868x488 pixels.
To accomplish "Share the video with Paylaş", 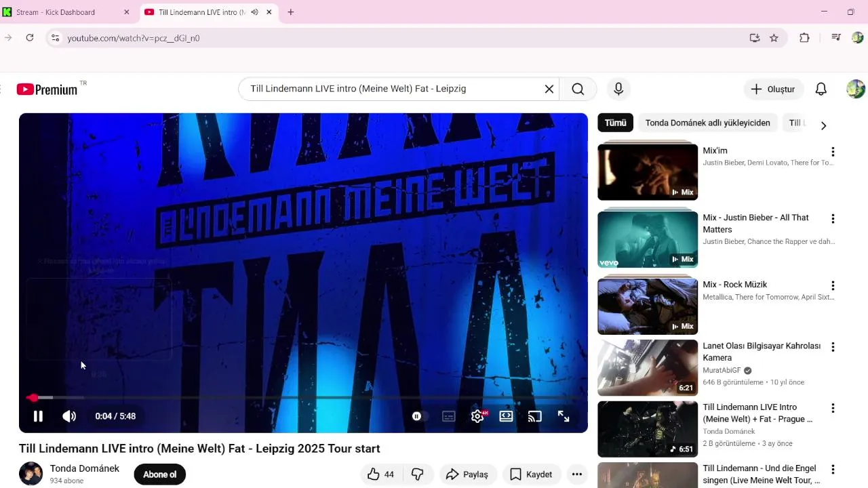I will tap(467, 474).
